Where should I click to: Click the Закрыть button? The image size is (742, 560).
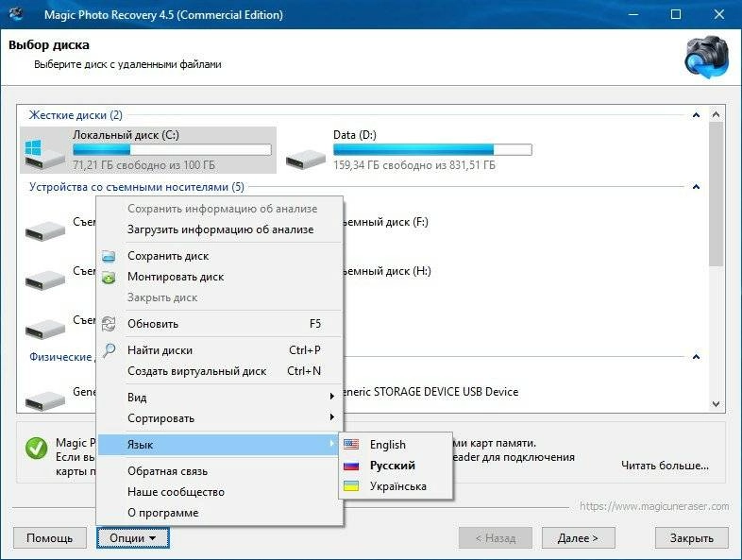[691, 538]
